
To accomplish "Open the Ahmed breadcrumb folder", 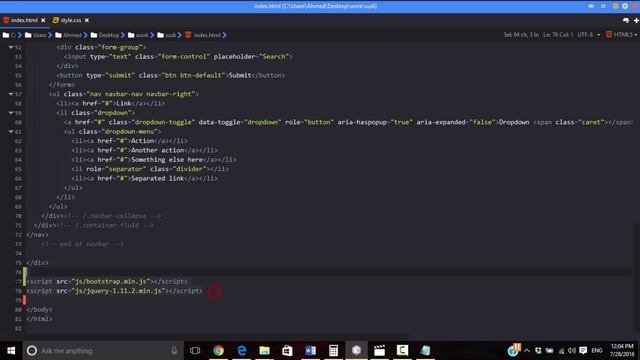I will (69, 35).
